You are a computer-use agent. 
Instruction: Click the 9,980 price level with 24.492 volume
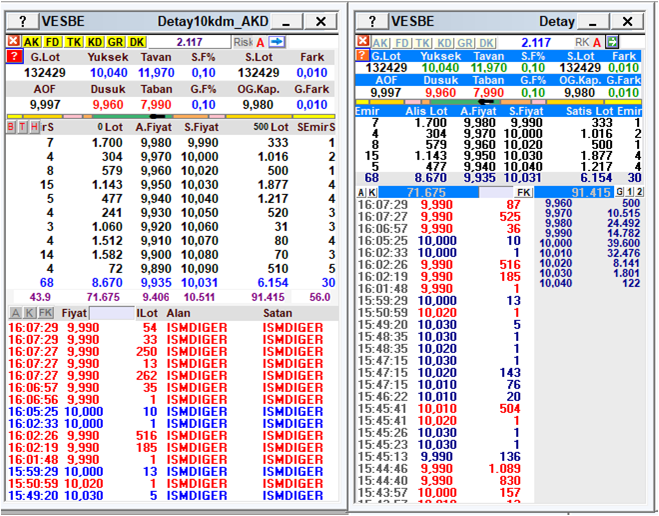pyautogui.click(x=590, y=223)
